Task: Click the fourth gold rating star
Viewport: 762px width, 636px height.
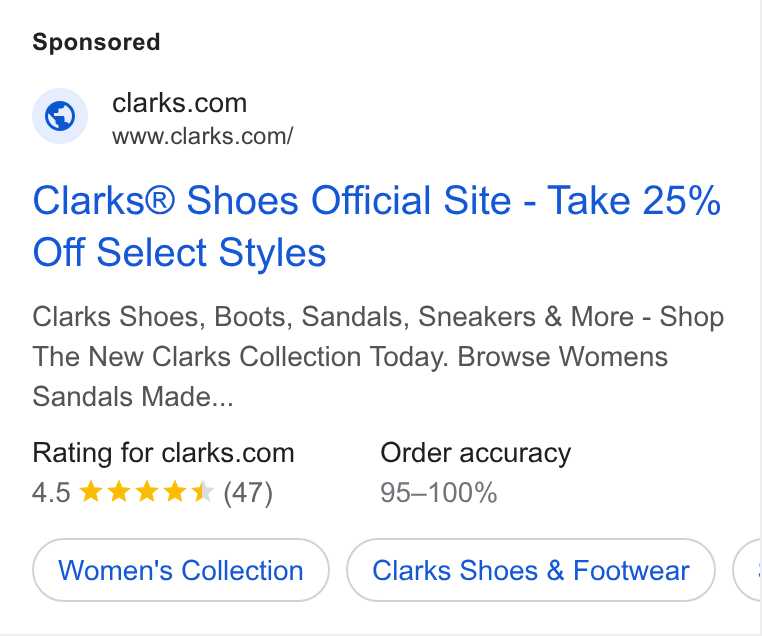Action: 175,491
